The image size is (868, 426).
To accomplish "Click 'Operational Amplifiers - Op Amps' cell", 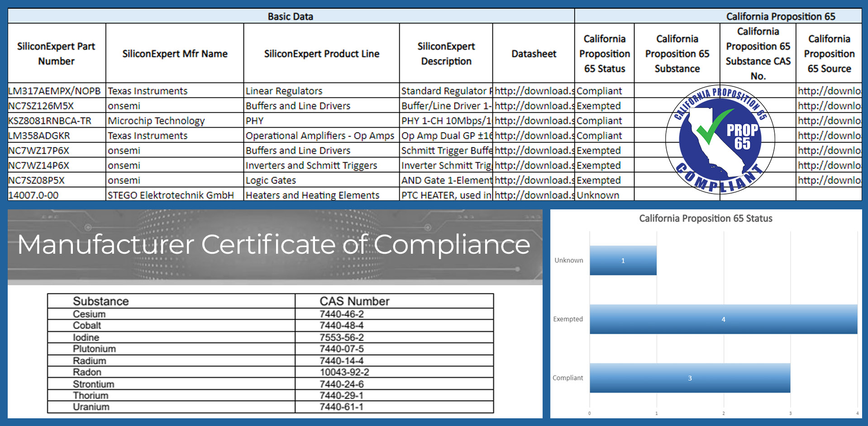I will click(322, 135).
